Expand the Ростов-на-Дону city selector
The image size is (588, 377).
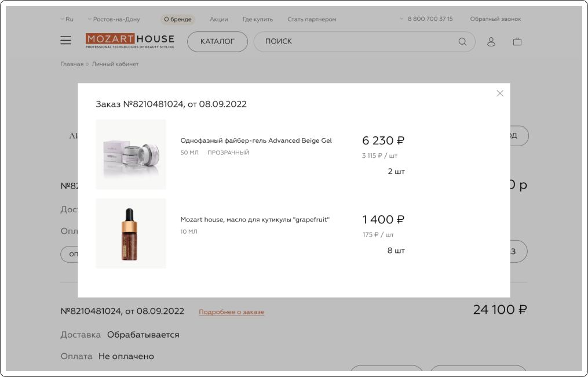(114, 19)
